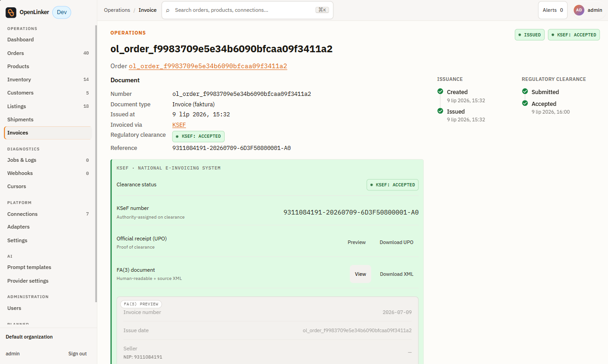Click the NIP: 9311084191 seller text
Viewport: 608px width, 364px height.
coord(143,357)
